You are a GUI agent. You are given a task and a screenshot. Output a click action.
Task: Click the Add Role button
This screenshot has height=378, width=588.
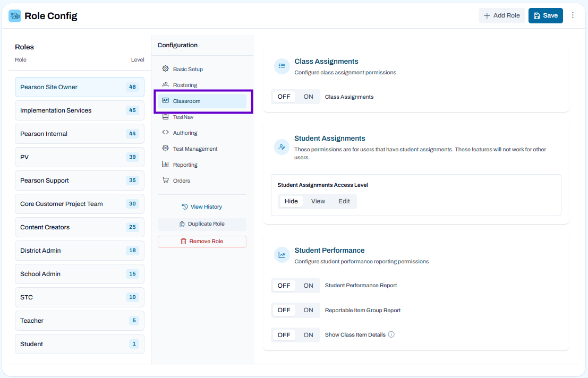pyautogui.click(x=501, y=15)
